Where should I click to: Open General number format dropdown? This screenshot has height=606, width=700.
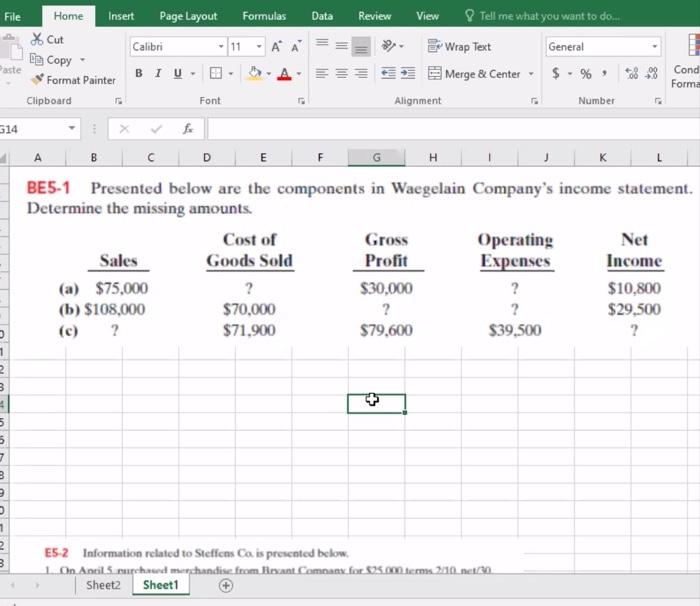click(654, 46)
